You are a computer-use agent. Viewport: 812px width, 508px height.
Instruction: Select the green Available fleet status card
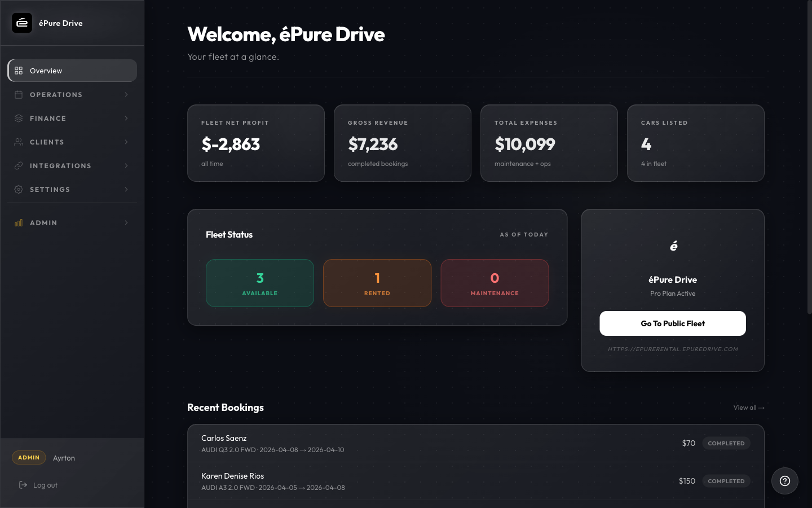point(260,283)
